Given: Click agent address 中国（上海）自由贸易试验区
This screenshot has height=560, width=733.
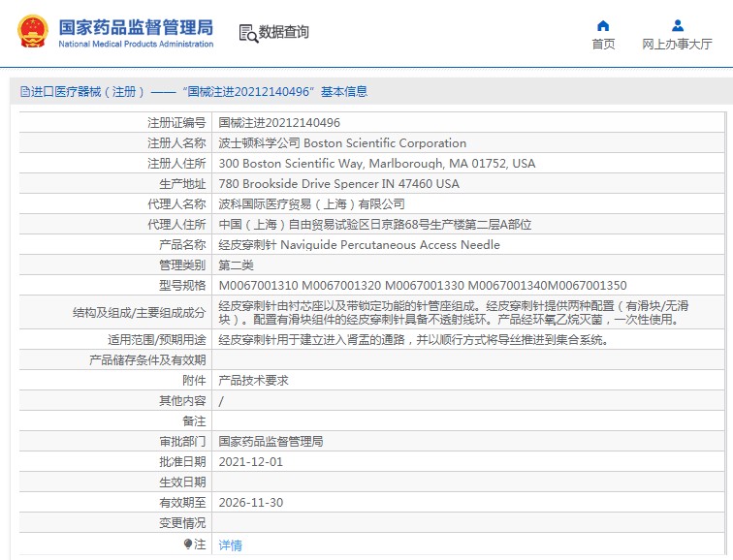Looking at the screenshot, I should point(375,225).
